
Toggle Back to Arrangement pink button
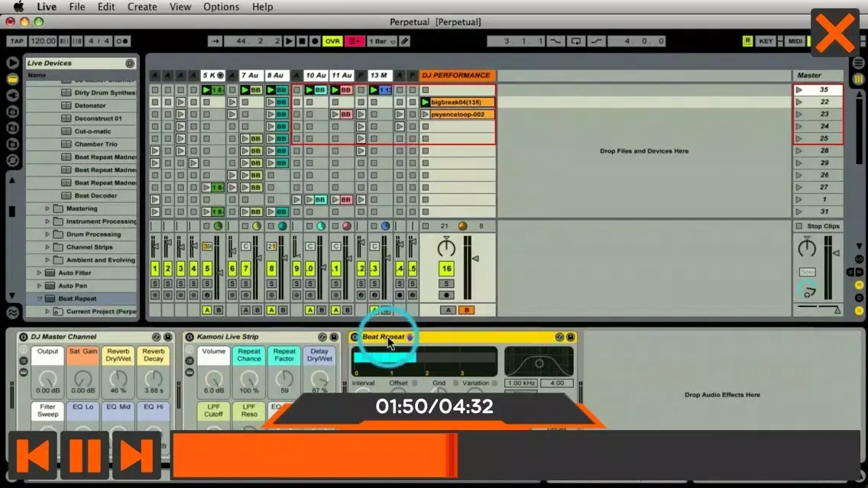(x=354, y=41)
